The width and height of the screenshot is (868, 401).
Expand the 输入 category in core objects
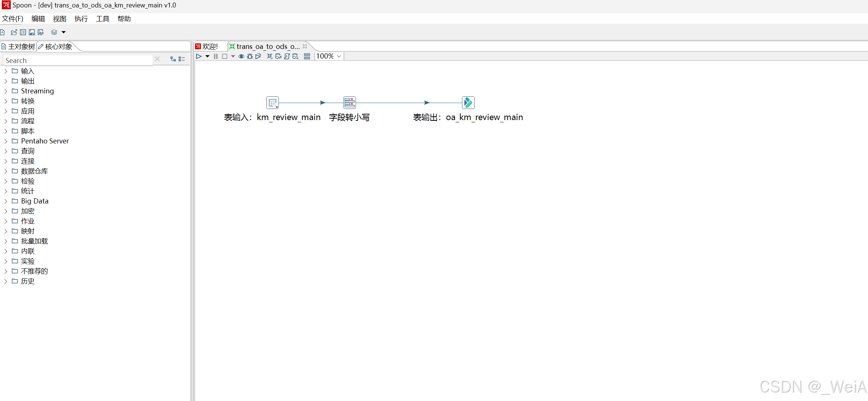(5, 71)
